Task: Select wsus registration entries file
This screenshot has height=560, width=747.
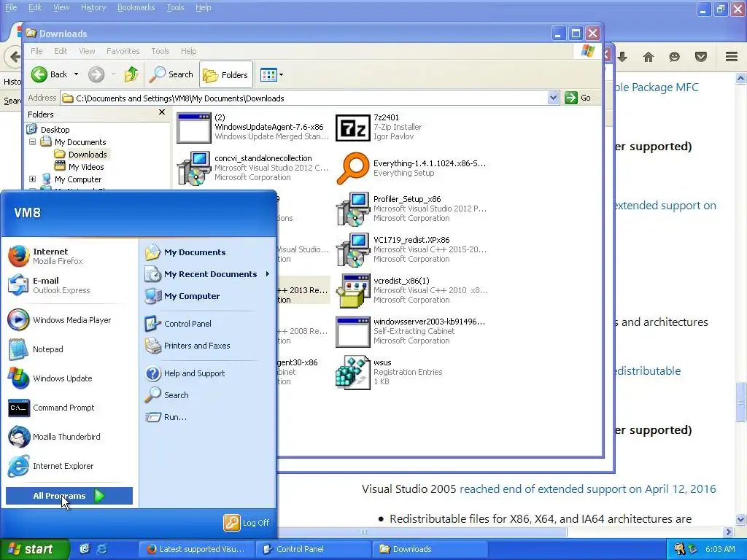Action: pyautogui.click(x=389, y=373)
